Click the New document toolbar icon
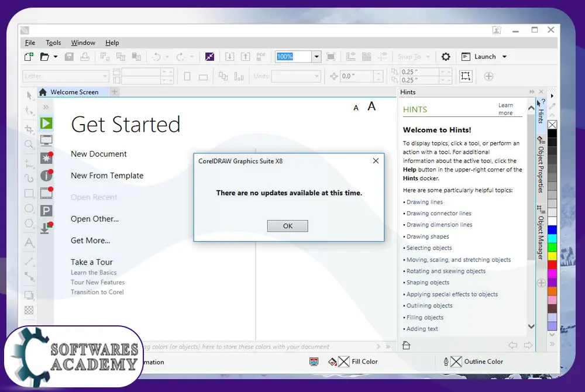The width and height of the screenshot is (585, 392). tap(29, 57)
